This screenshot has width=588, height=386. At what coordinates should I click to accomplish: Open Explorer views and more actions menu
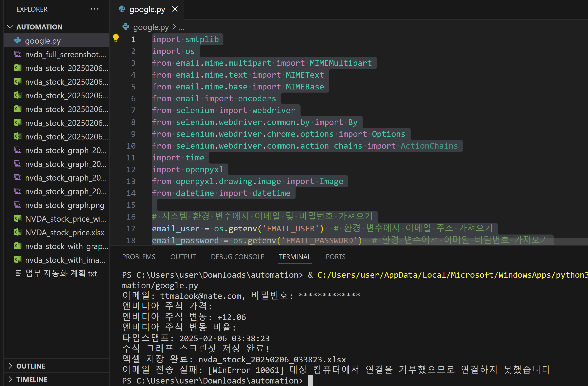(95, 9)
